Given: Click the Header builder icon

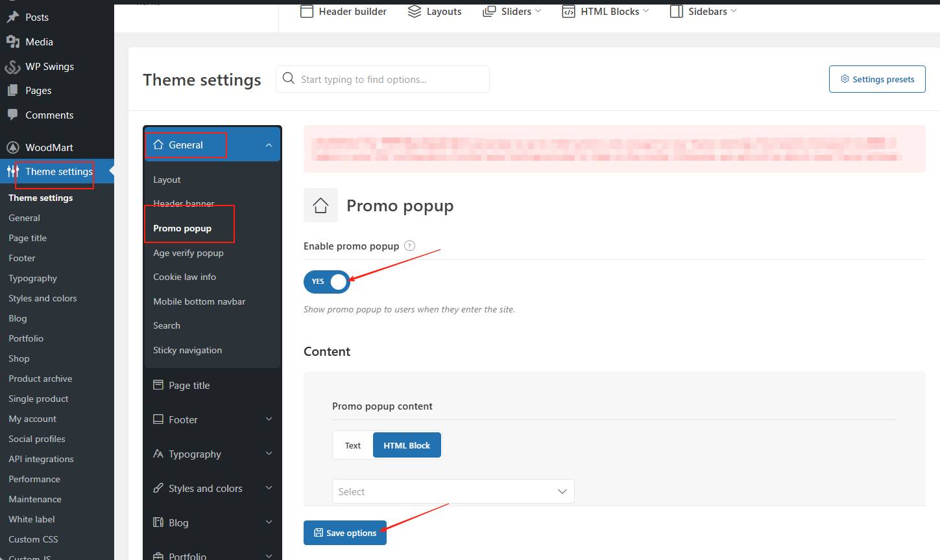Looking at the screenshot, I should click(x=307, y=12).
